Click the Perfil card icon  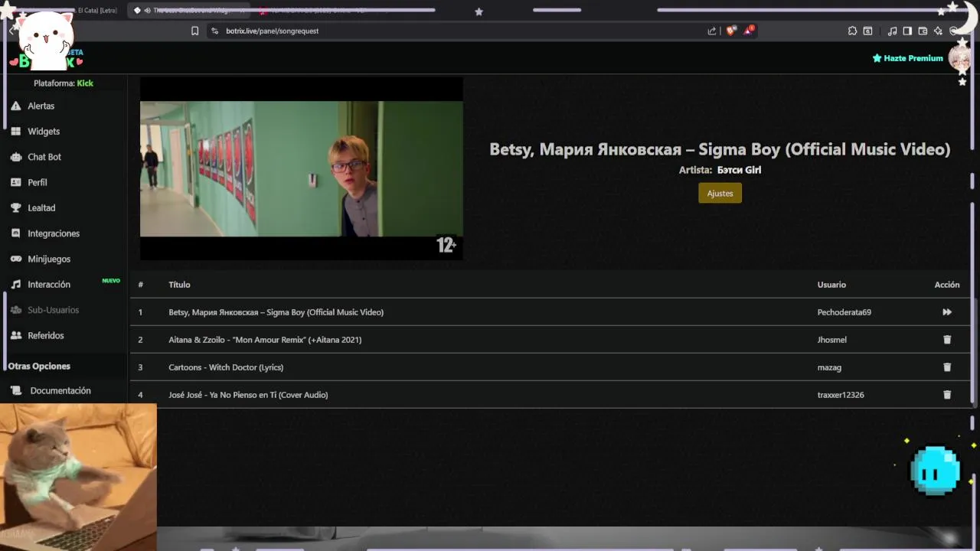tap(15, 182)
